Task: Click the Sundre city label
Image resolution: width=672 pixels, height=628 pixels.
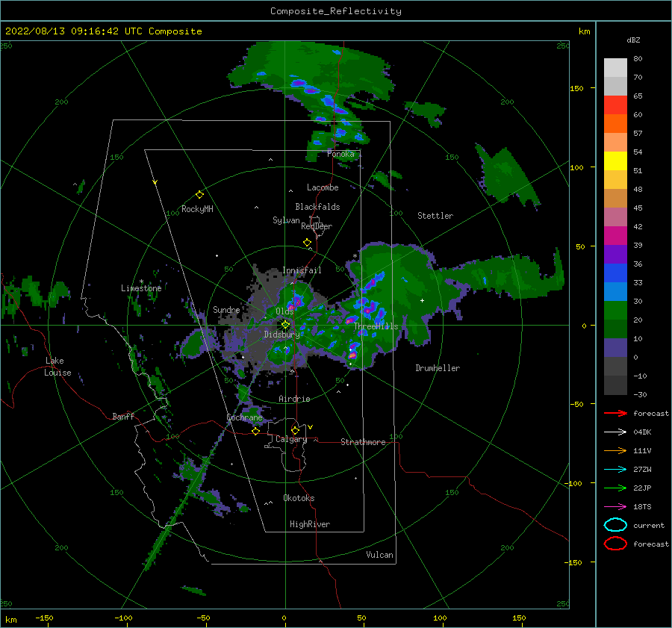Action: click(226, 310)
